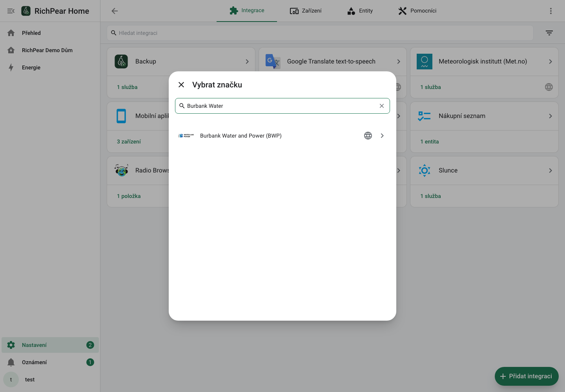Expand Nákupní seznam chevron
565x392 pixels.
pyautogui.click(x=550, y=116)
